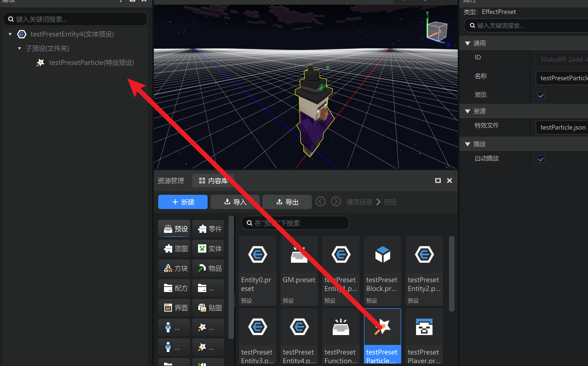Switch to the 内容库 tab
The width and height of the screenshot is (588, 366).
[x=213, y=181]
